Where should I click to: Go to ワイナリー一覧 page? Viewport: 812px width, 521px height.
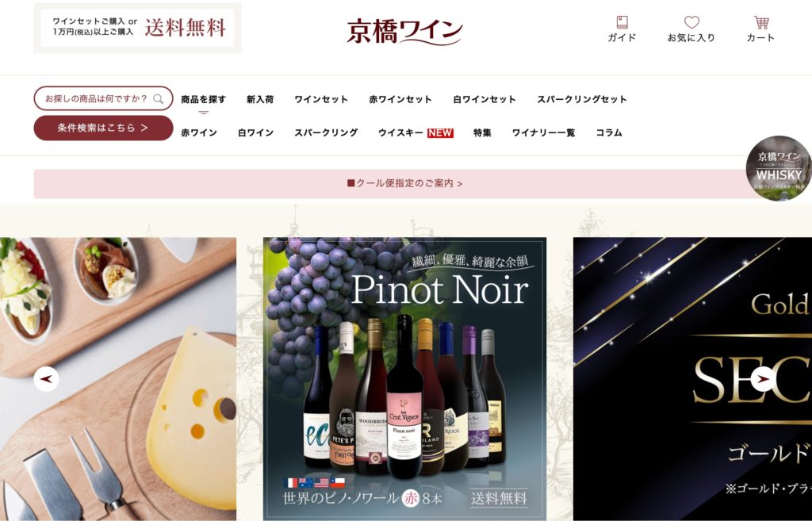[543, 132]
